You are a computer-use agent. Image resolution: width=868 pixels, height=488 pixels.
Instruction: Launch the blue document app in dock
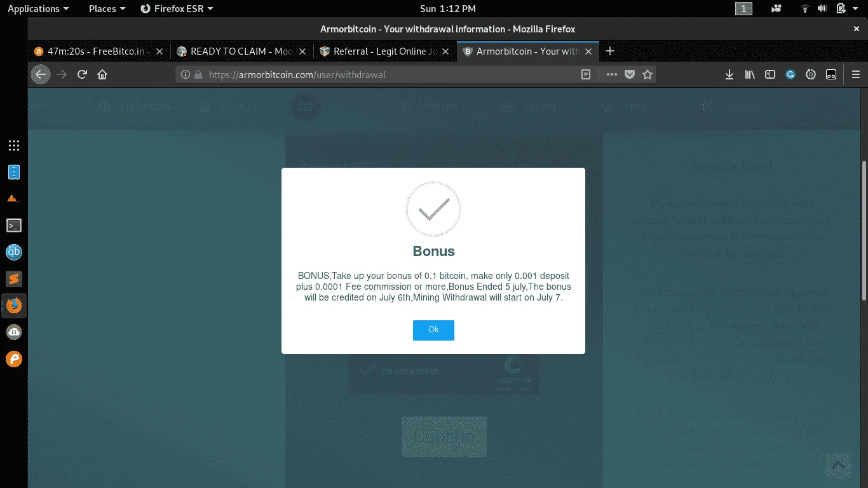(14, 172)
